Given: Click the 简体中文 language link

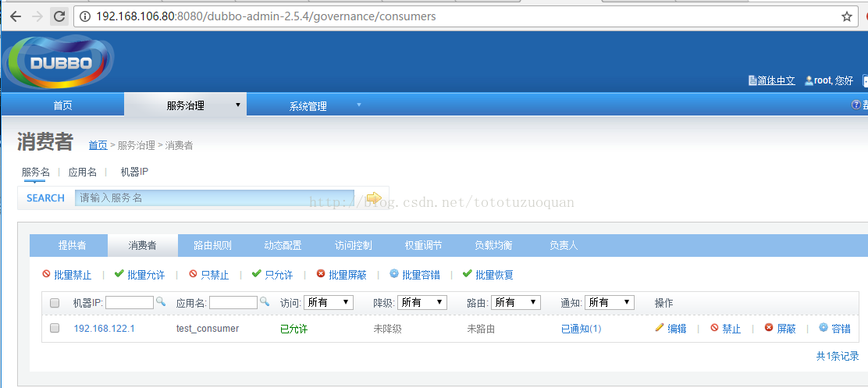Looking at the screenshot, I should tap(776, 81).
